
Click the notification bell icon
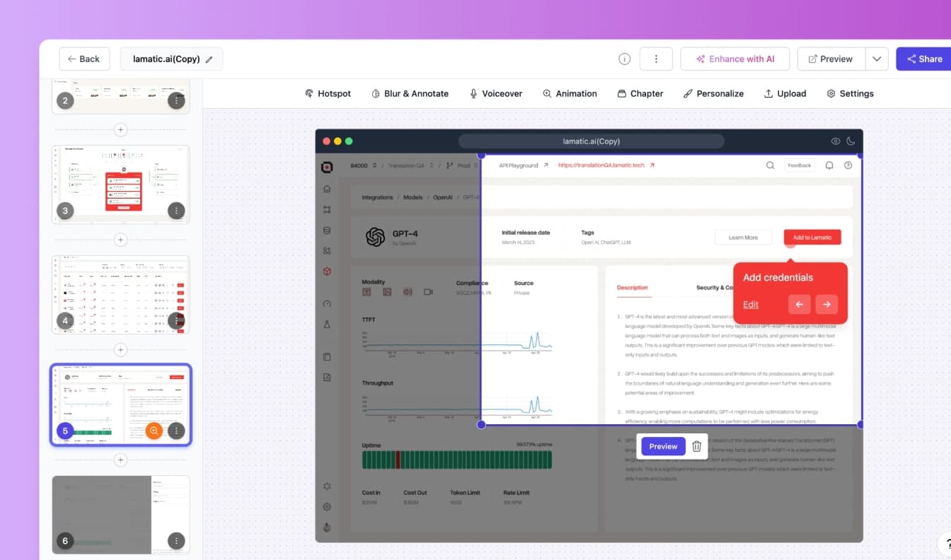[x=829, y=165]
